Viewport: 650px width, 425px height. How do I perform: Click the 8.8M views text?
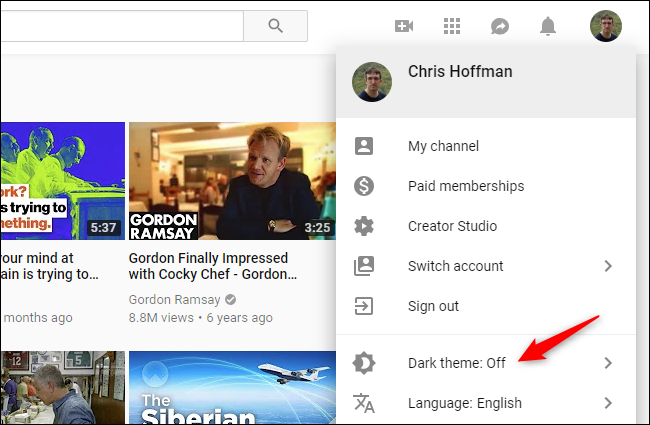[161, 318]
